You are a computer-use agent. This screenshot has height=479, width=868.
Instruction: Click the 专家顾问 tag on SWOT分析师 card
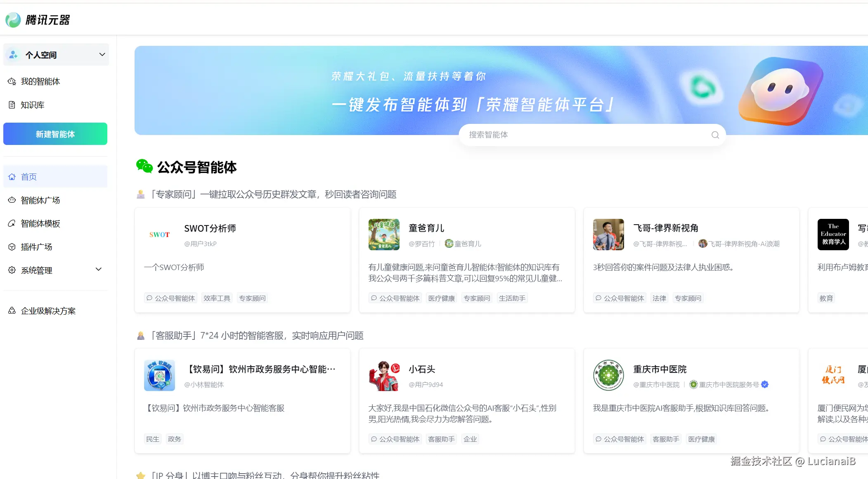click(252, 298)
